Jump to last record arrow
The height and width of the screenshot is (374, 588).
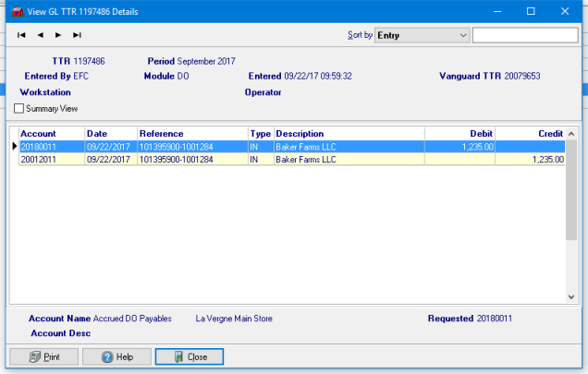click(x=77, y=35)
